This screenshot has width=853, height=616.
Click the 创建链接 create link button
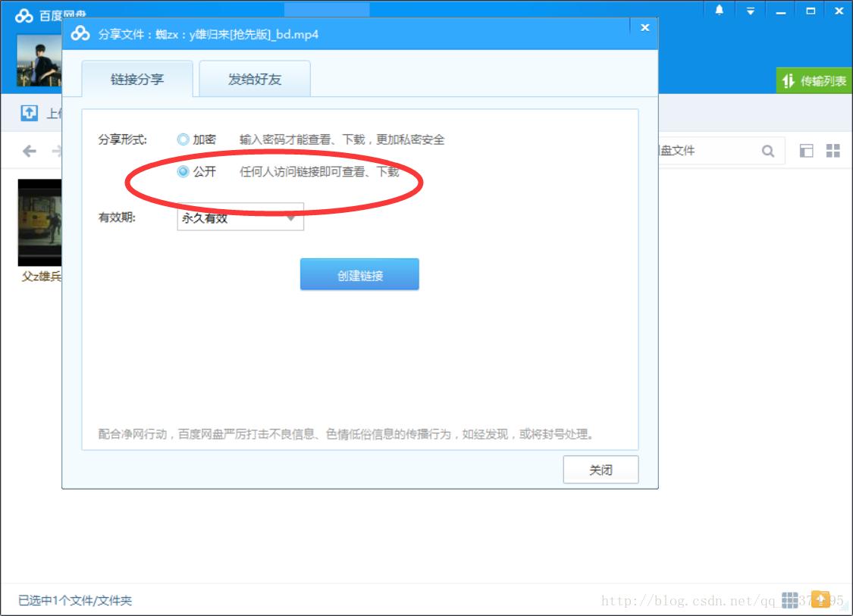pos(359,274)
